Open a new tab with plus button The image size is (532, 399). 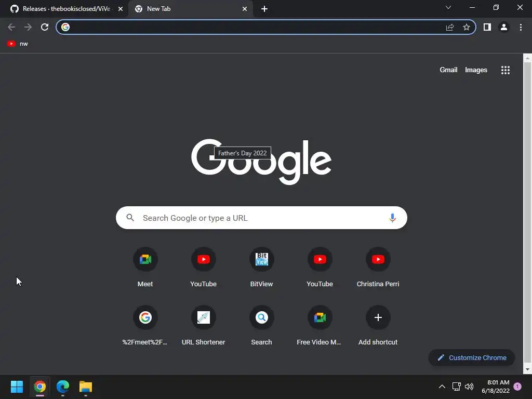click(x=264, y=9)
